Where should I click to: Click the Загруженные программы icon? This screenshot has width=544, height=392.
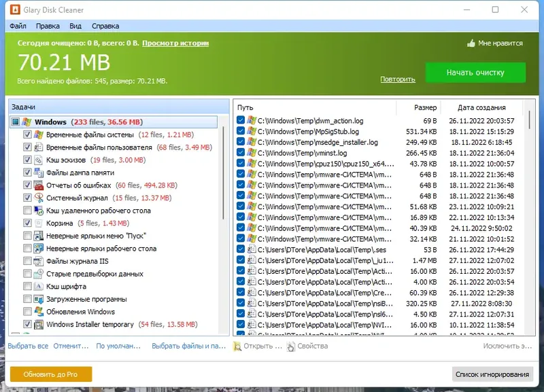(39, 299)
